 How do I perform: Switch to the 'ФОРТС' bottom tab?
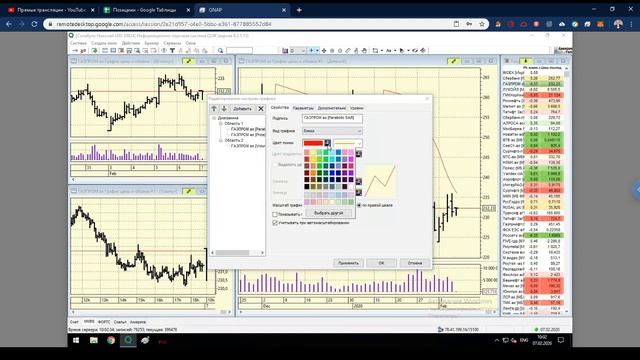104,322
